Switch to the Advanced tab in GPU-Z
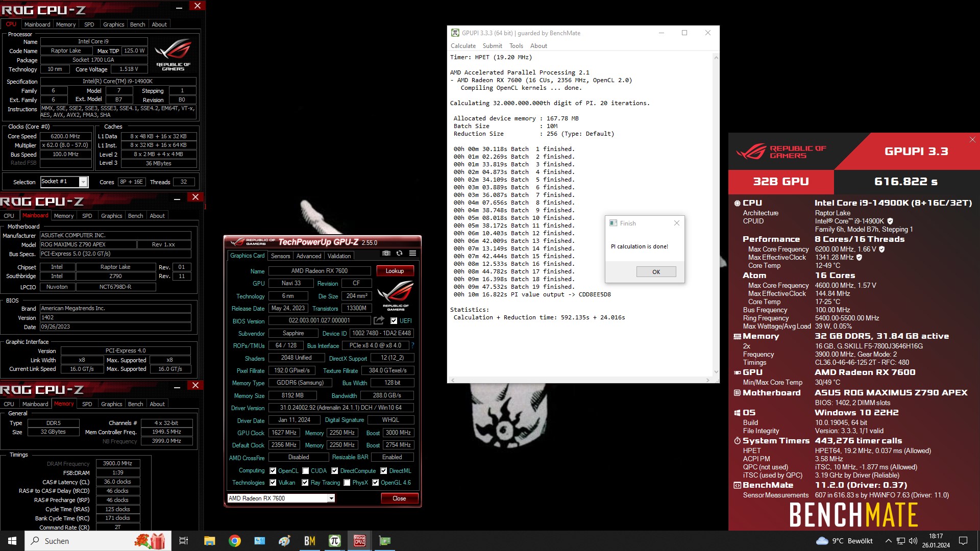This screenshot has height=551, width=980. click(309, 256)
